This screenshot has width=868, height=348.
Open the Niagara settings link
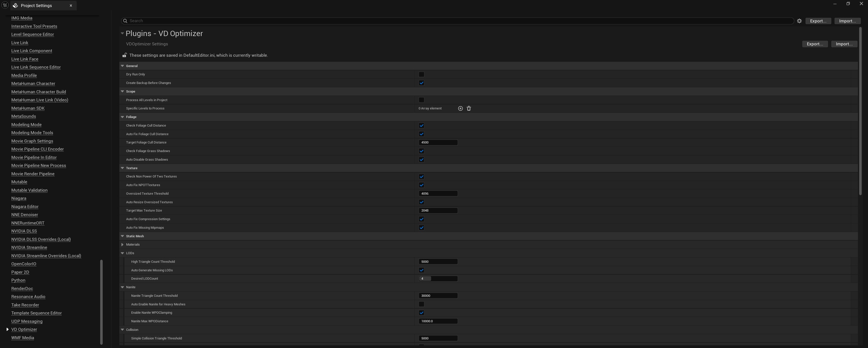click(x=19, y=198)
